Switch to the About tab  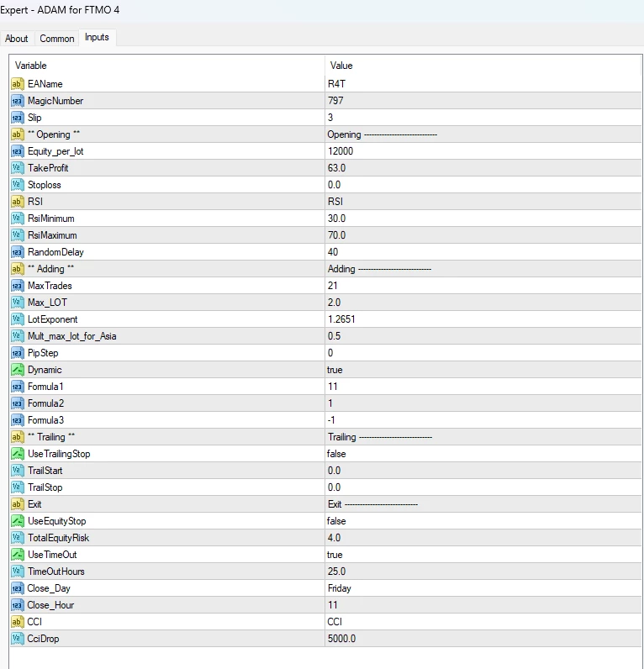[x=17, y=39]
